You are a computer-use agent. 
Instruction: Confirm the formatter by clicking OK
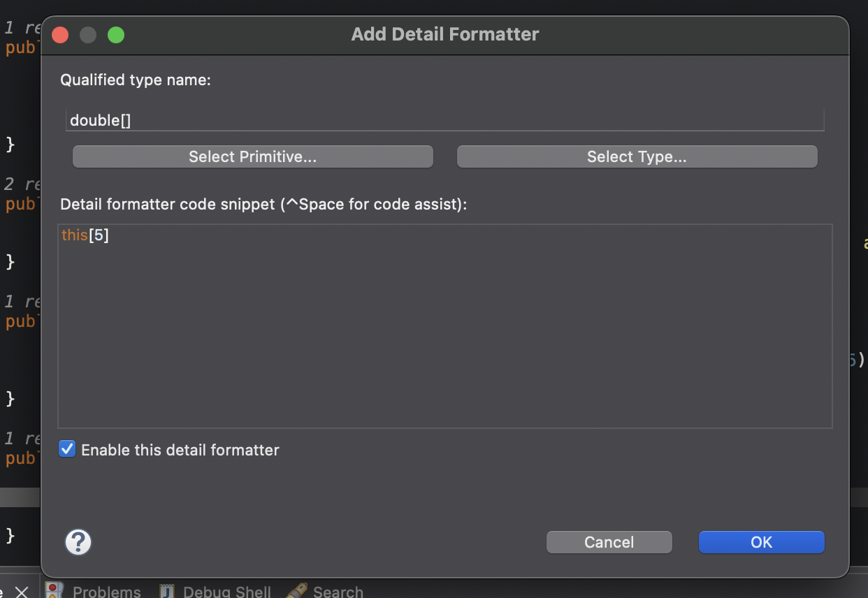761,541
